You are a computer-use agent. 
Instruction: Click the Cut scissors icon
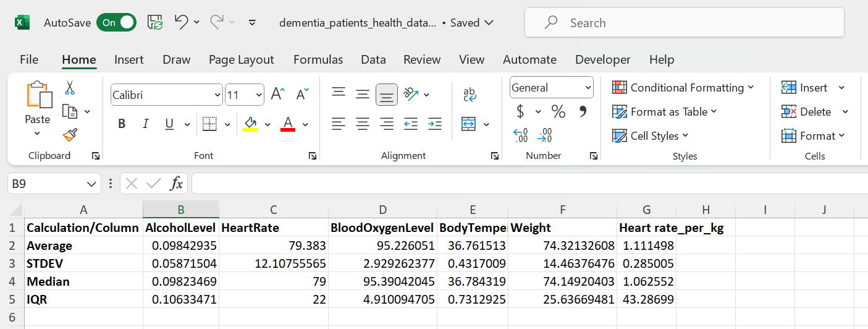tap(70, 88)
